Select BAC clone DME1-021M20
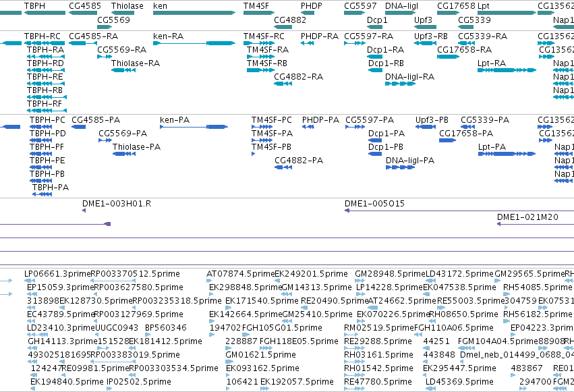This screenshot has width=574, height=392. [527, 217]
